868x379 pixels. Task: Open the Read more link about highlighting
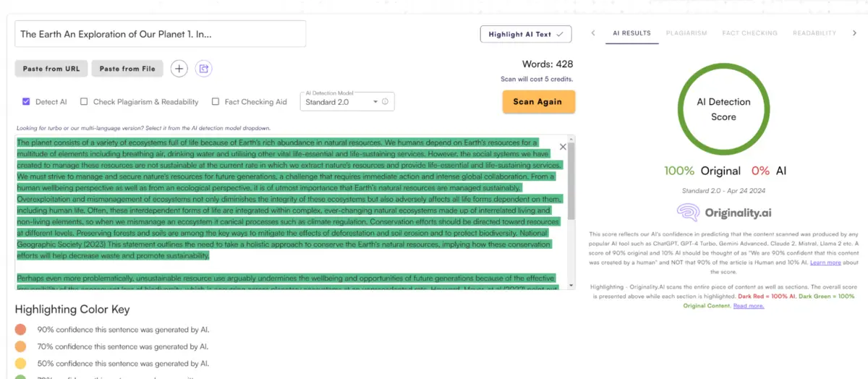point(749,306)
